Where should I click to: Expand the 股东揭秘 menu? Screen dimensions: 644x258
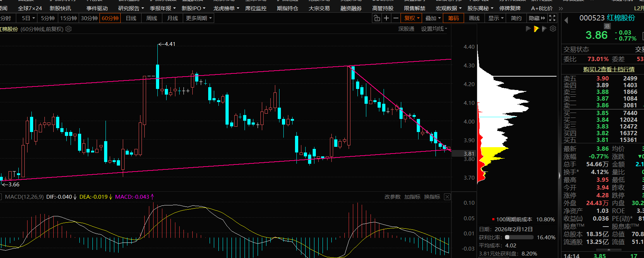480,8
